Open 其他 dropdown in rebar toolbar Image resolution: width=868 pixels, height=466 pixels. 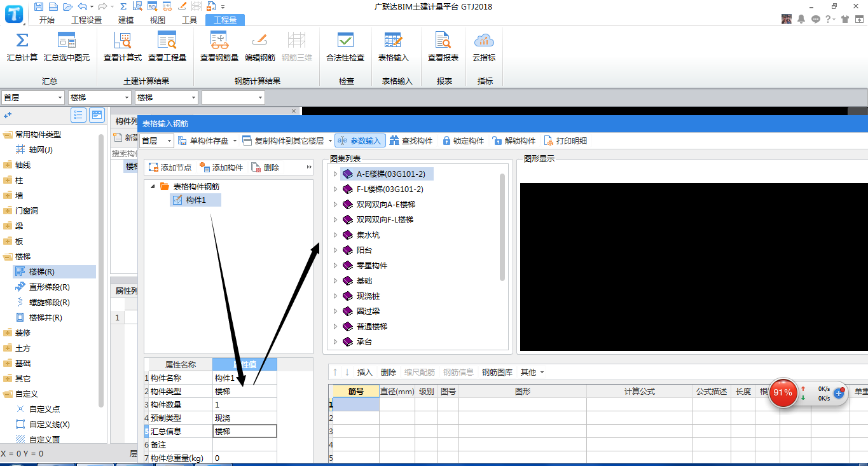(532, 372)
